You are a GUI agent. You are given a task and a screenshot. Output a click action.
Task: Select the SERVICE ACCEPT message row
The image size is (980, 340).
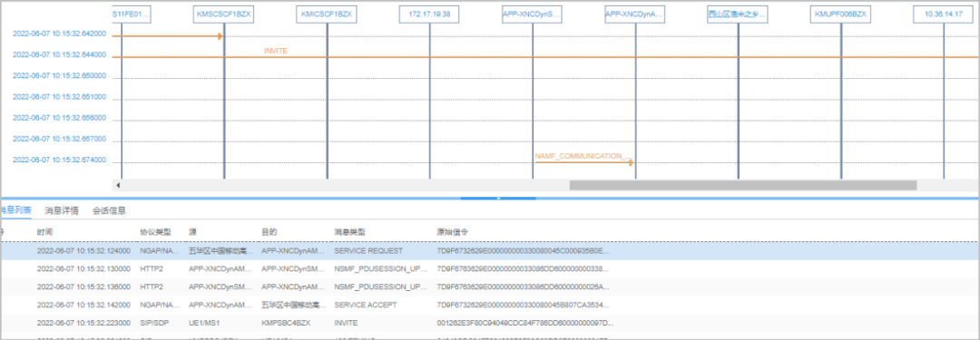(x=490, y=305)
